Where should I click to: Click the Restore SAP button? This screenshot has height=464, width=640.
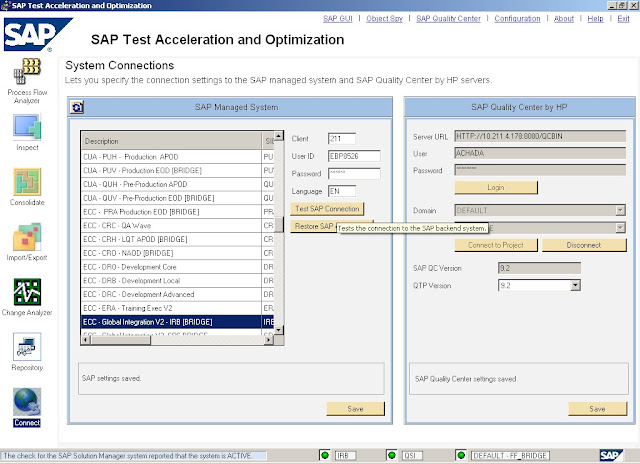pyautogui.click(x=313, y=226)
